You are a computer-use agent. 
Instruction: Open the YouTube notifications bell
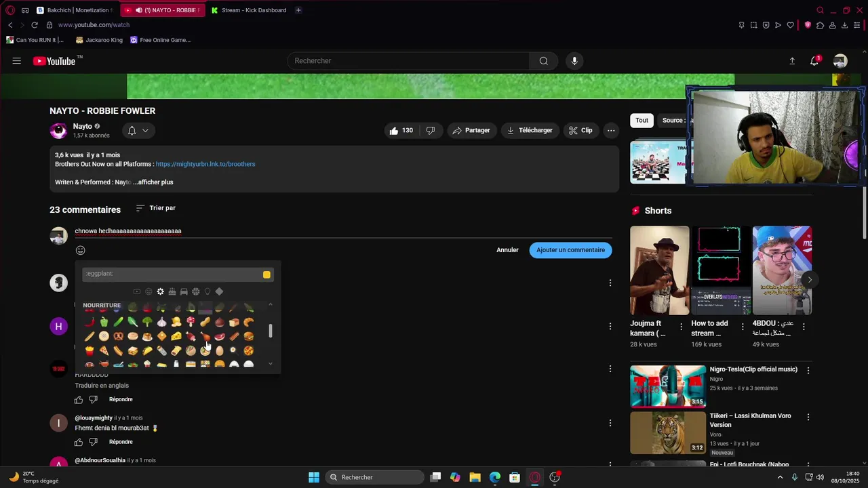coord(814,61)
